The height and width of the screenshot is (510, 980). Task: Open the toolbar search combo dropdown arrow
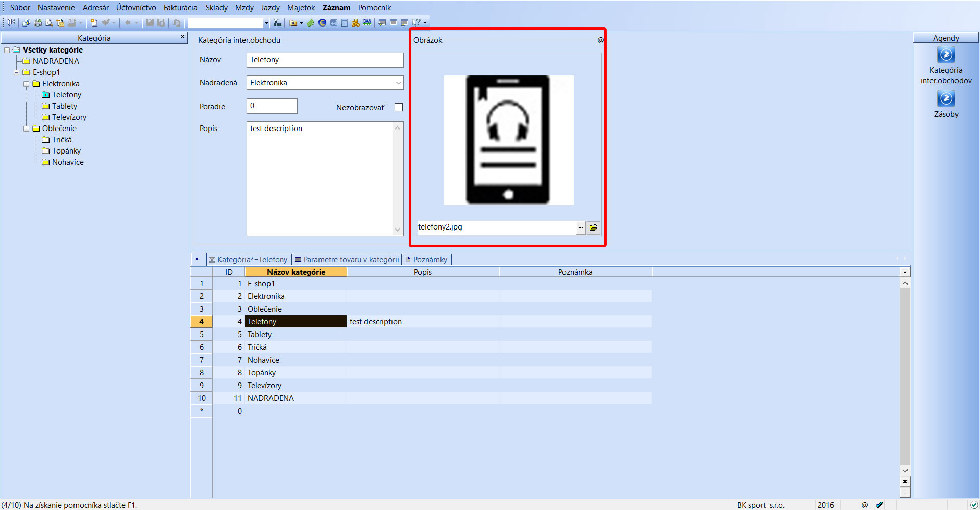coord(266,23)
